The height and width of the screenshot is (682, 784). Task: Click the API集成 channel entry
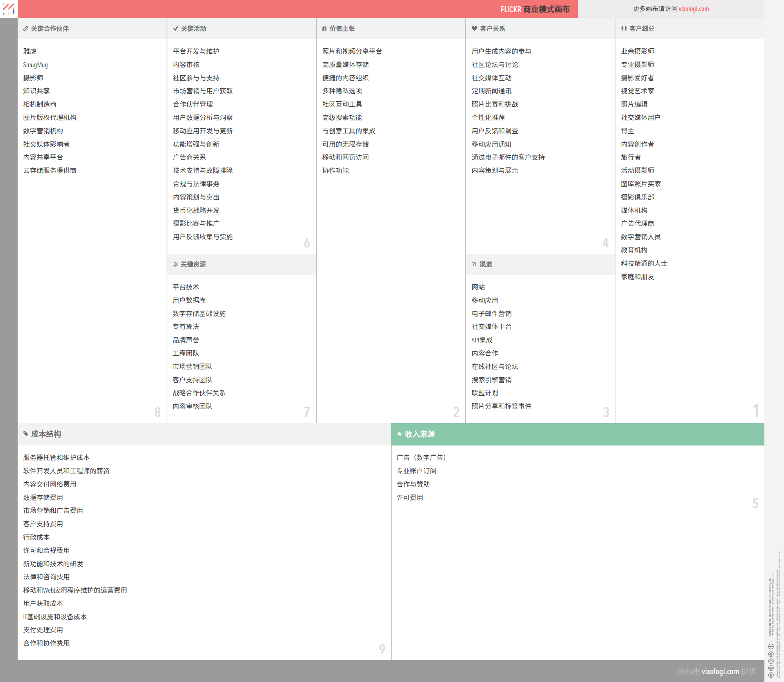(482, 340)
